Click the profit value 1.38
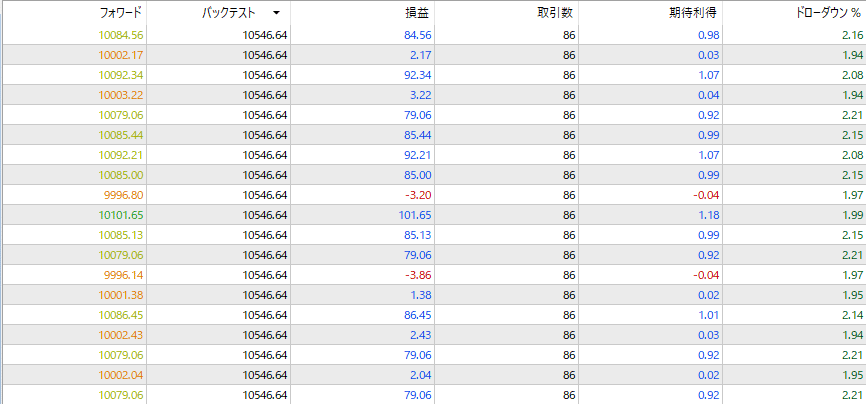Image resolution: width=866 pixels, height=404 pixels. (421, 295)
